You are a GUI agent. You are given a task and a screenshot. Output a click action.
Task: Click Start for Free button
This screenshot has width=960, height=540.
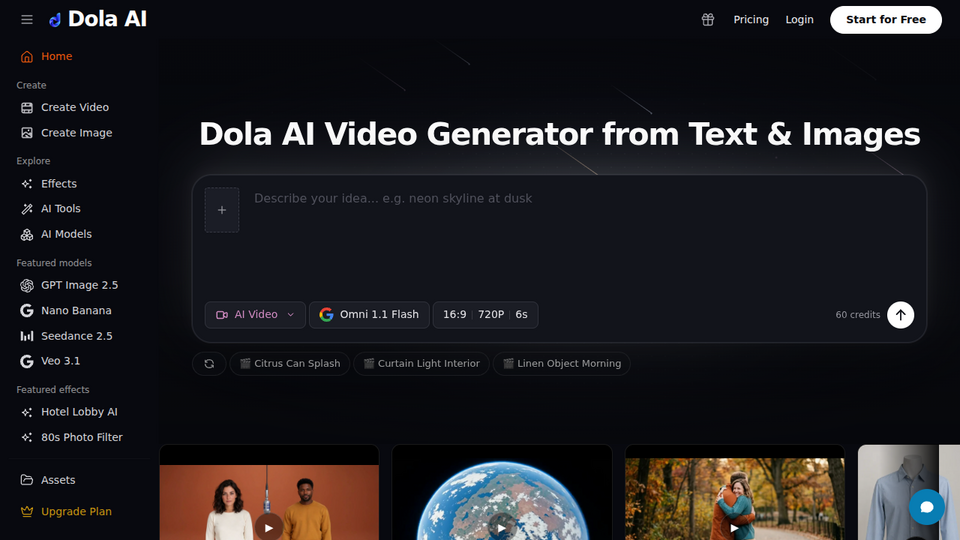(x=885, y=20)
